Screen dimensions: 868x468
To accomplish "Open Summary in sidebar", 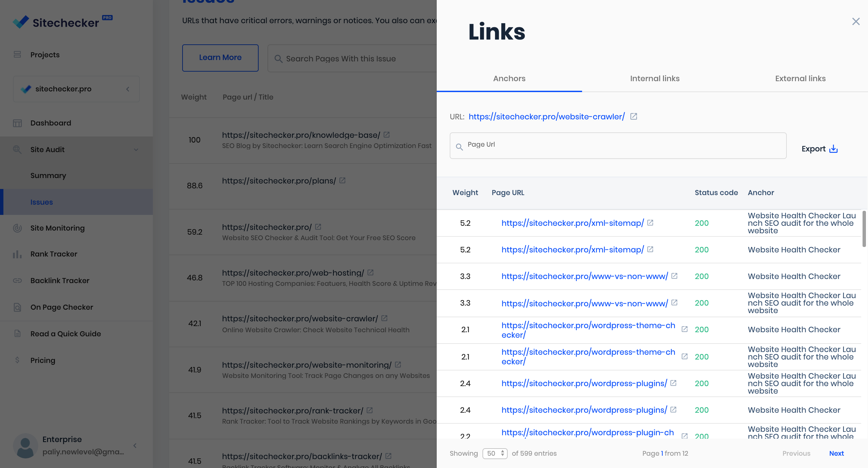I will (x=48, y=176).
